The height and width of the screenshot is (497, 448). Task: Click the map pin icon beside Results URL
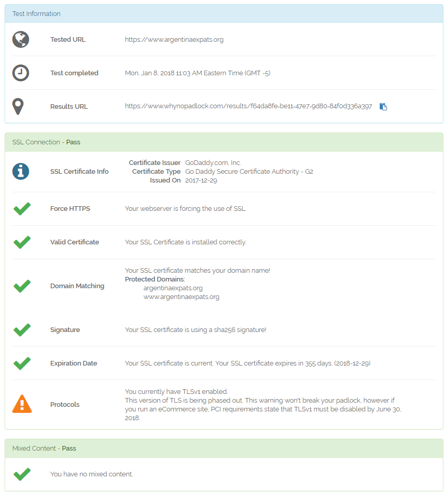coord(18,107)
